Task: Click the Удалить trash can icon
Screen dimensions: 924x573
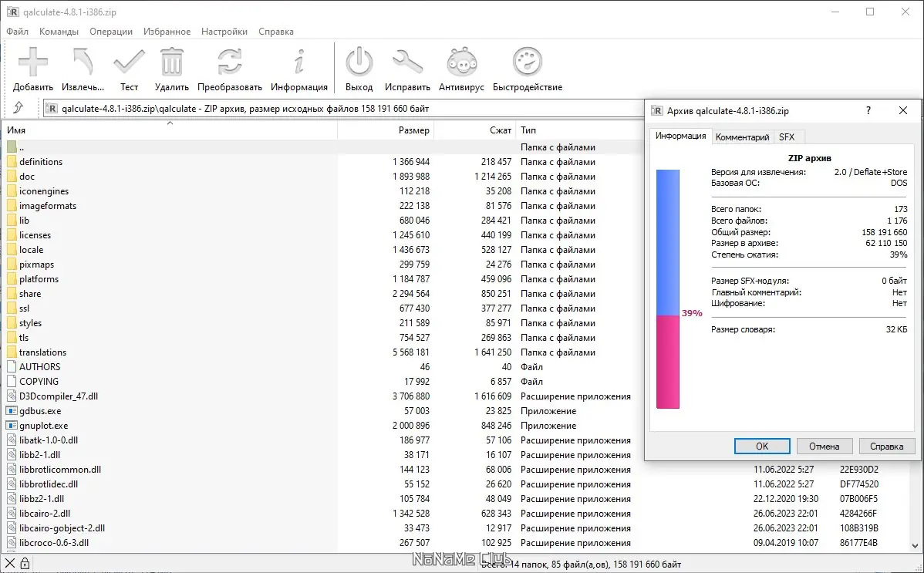Action: coord(171,62)
